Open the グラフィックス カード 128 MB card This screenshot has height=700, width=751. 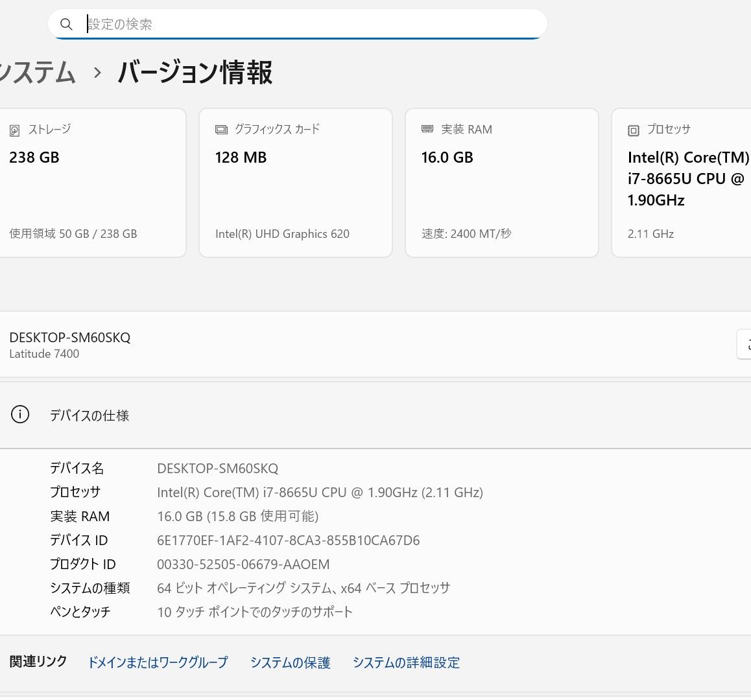pyautogui.click(x=295, y=183)
